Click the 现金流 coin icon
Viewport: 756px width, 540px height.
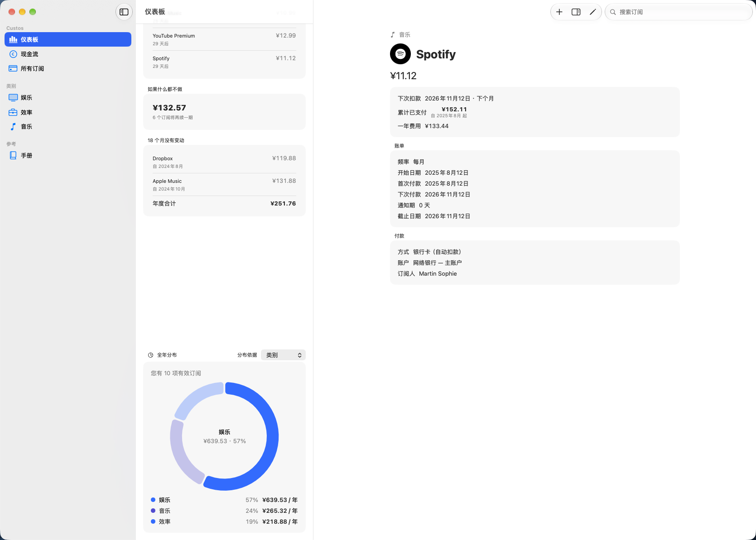[13, 54]
